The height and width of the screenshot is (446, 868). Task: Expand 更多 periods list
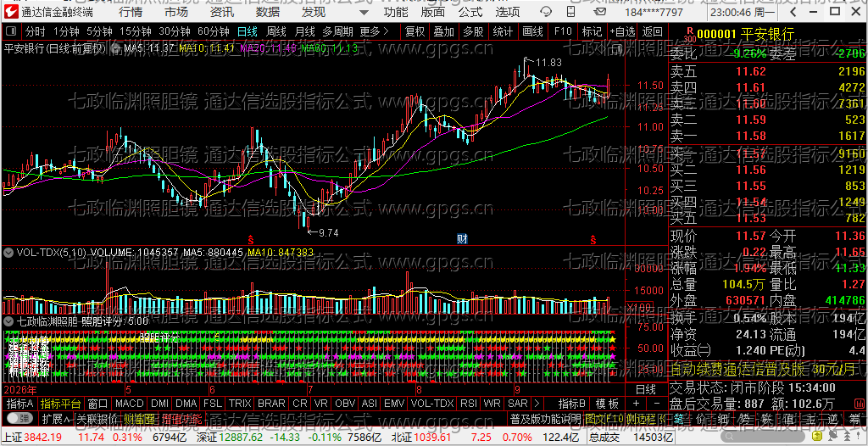click(374, 31)
